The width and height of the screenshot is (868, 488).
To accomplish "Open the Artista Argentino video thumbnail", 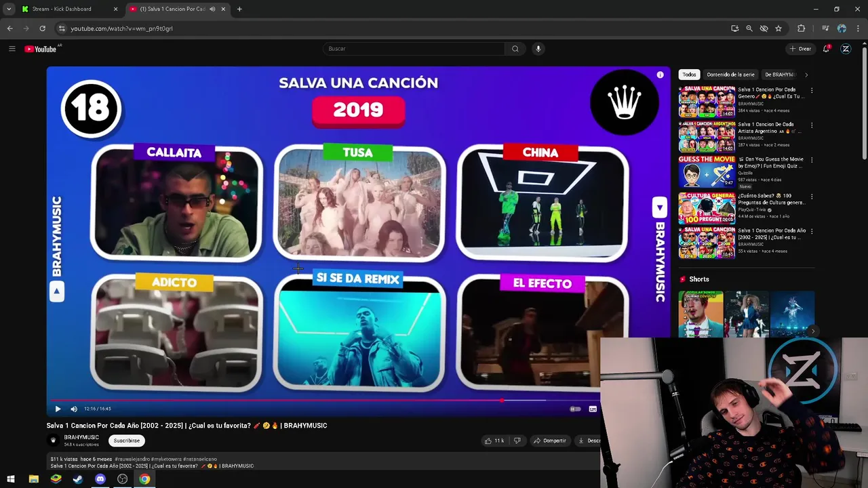I will click(707, 137).
